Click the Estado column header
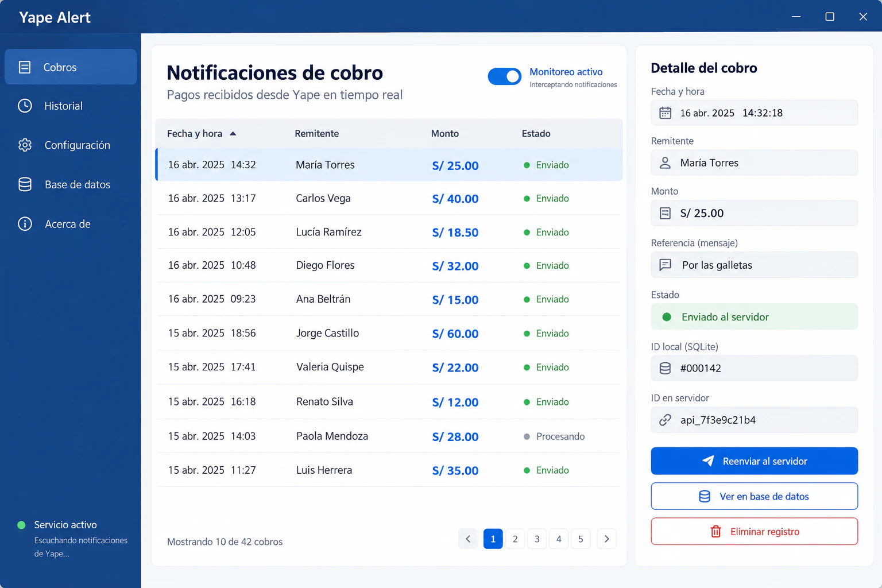The width and height of the screenshot is (882, 588). pyautogui.click(x=536, y=134)
